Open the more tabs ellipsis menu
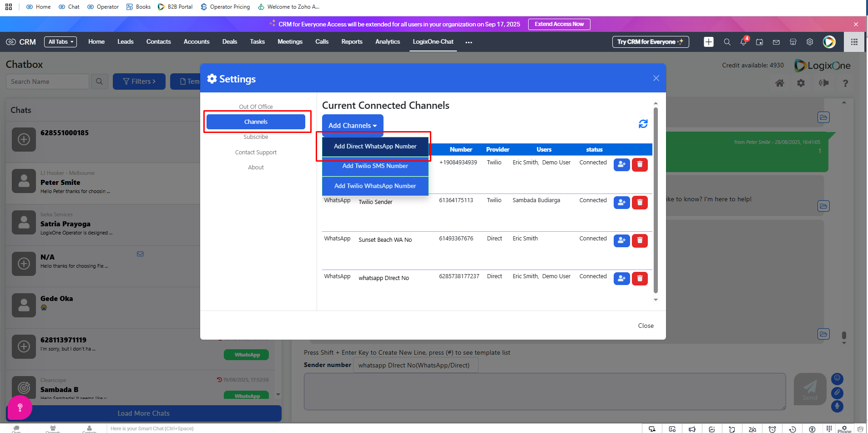 pos(469,42)
